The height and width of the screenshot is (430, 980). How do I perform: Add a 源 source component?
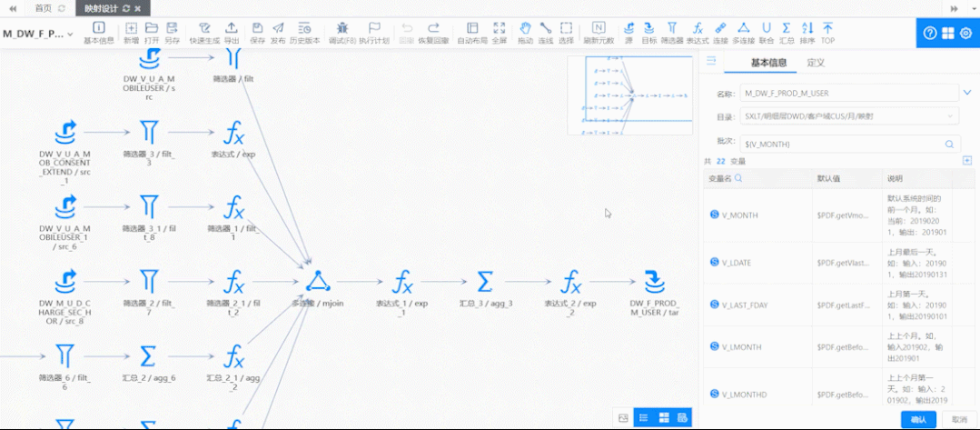pos(629,33)
